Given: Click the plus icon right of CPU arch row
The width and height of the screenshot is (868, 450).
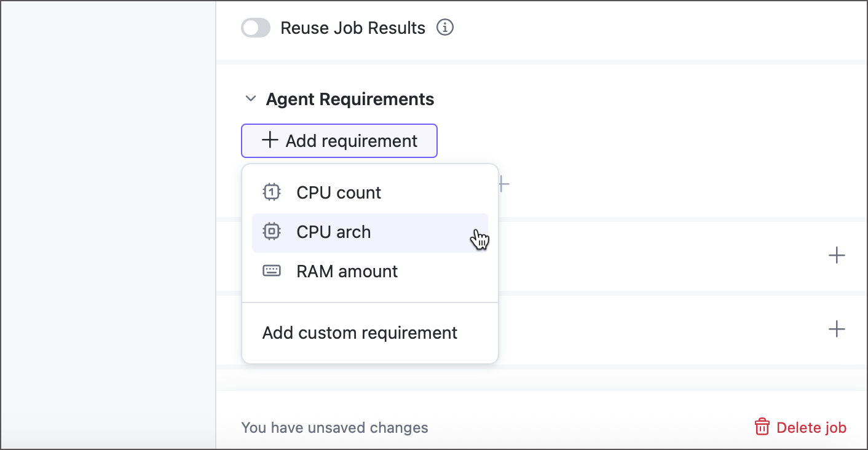Looking at the screenshot, I should [x=837, y=256].
